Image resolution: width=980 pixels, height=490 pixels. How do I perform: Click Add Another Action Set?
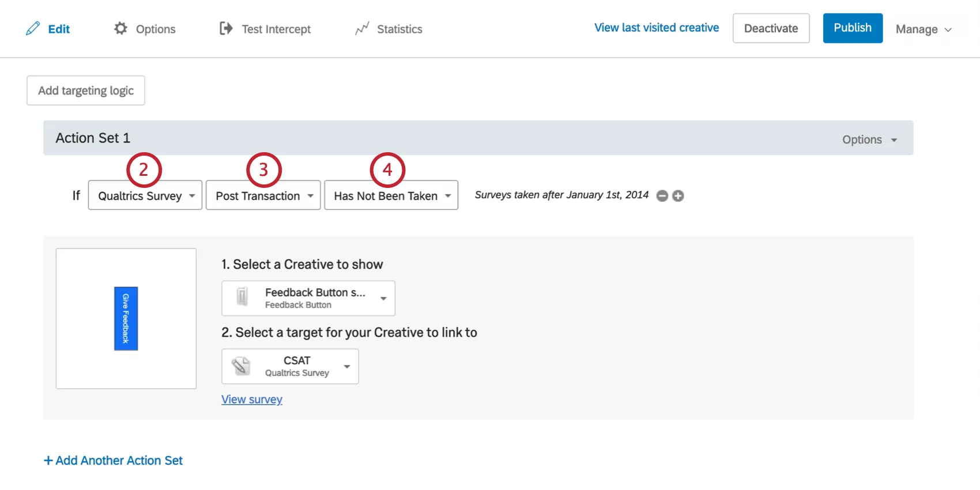pyautogui.click(x=114, y=461)
